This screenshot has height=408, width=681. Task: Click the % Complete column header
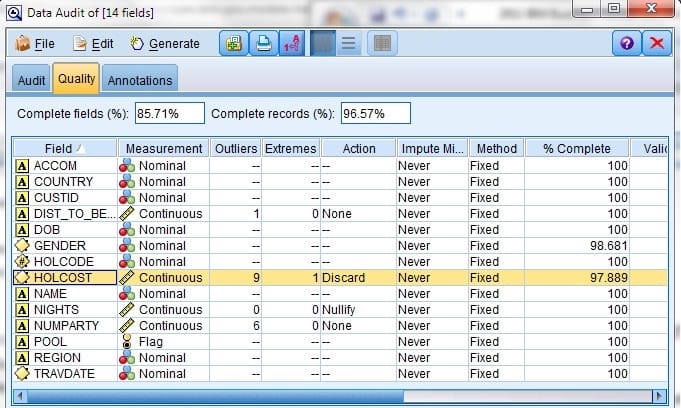click(x=577, y=149)
